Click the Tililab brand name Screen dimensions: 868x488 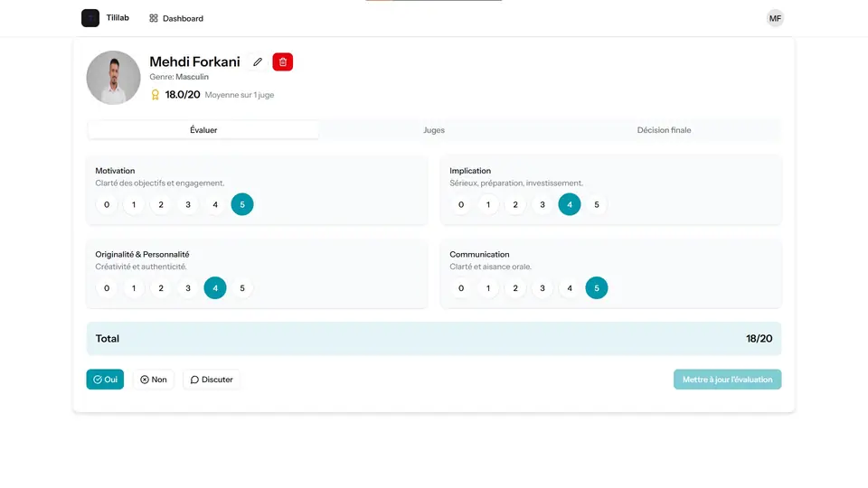click(x=118, y=18)
